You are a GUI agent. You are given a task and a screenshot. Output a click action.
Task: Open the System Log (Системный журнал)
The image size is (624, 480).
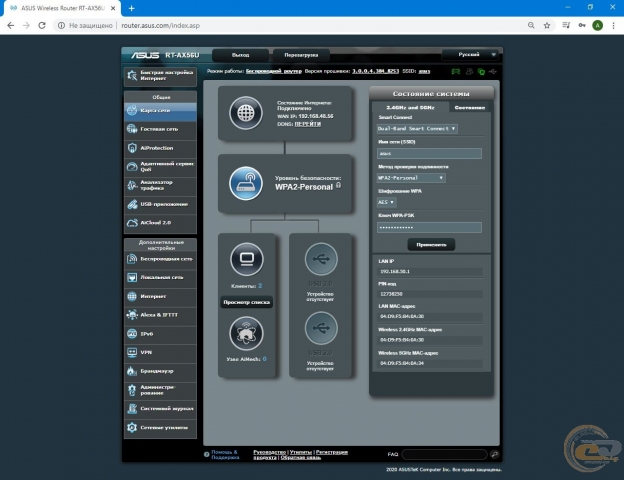(160, 409)
